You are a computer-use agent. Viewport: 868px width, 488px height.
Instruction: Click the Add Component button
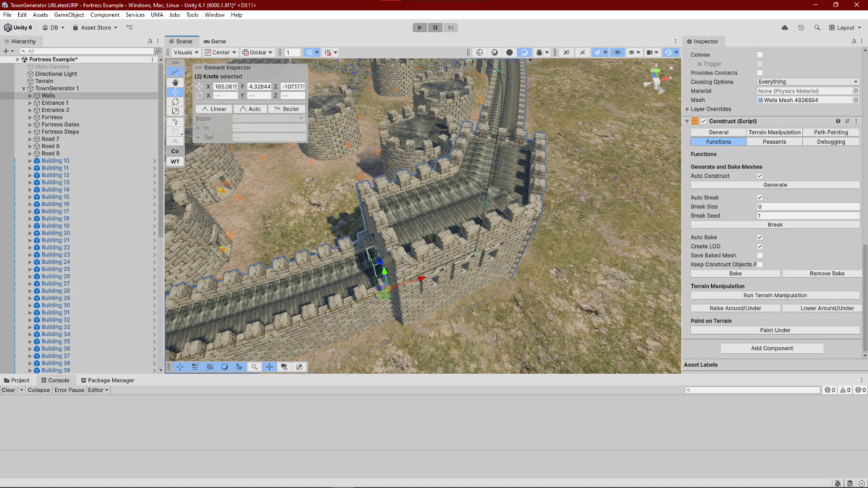coord(772,348)
